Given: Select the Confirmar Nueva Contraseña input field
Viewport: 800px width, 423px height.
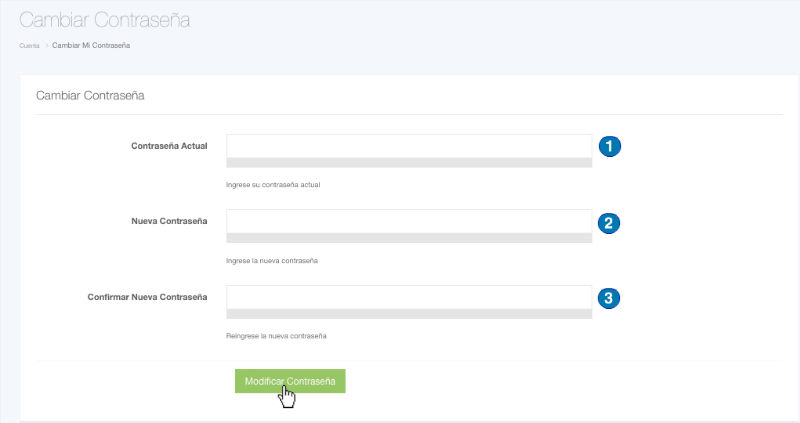Looking at the screenshot, I should point(409,297).
